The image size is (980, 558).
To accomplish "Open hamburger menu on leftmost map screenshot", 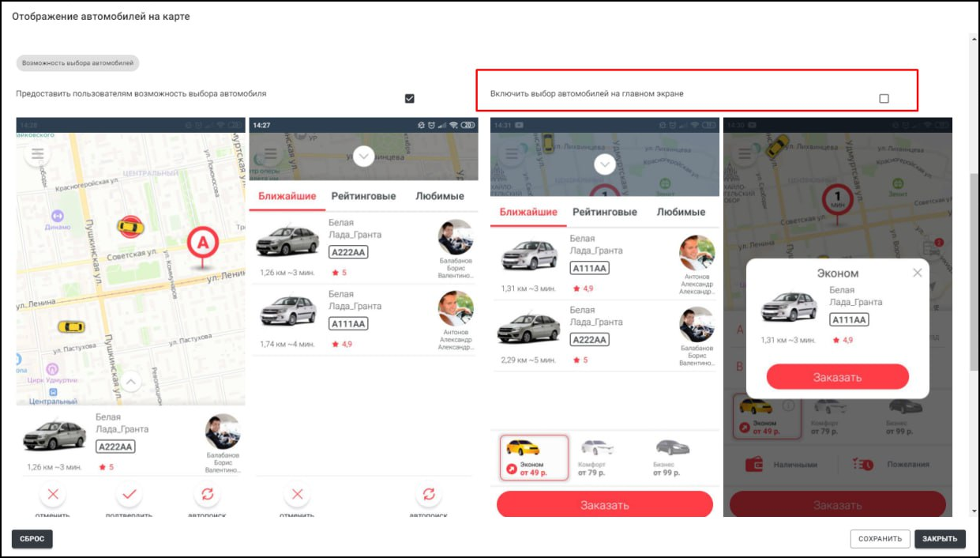I will [x=37, y=153].
